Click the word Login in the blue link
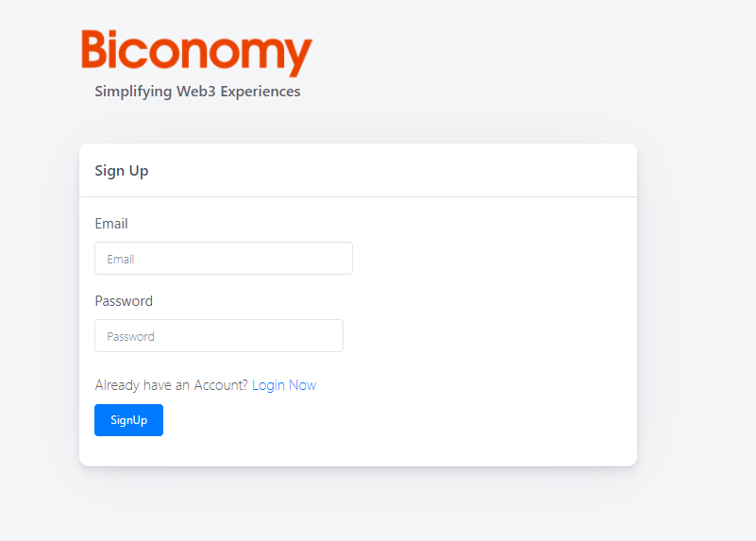Screen dimensions: 756x541 [x=269, y=386]
